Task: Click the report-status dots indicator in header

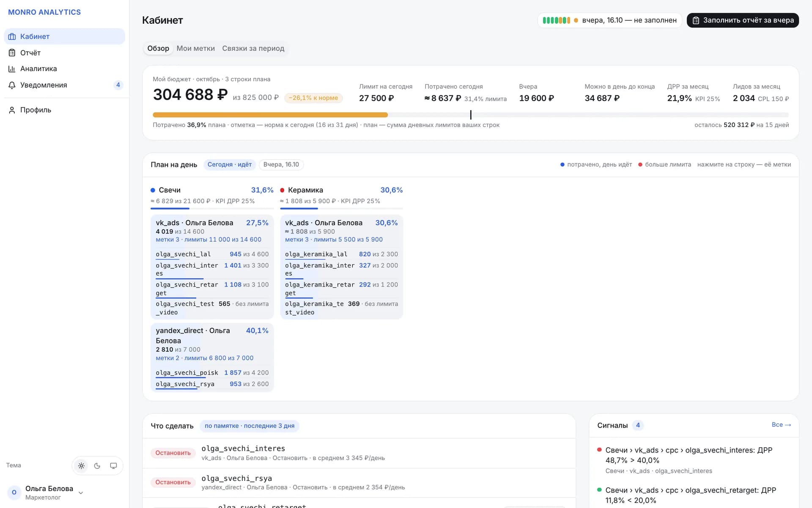Action: tap(556, 20)
